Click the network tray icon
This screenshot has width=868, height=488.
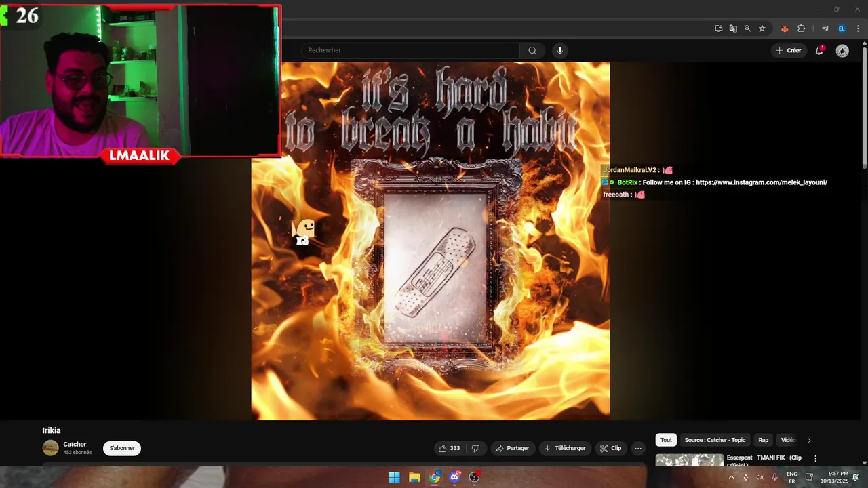click(809, 477)
